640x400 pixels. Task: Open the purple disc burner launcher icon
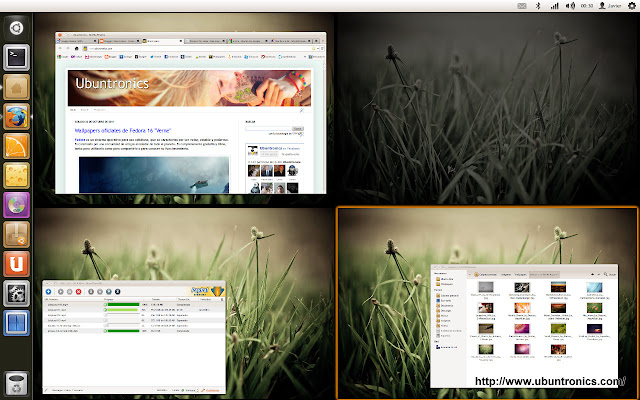[16, 205]
